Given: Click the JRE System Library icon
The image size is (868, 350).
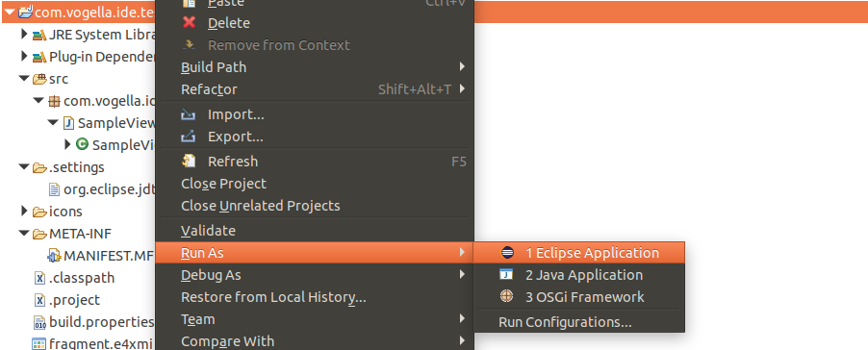Looking at the screenshot, I should [39, 35].
